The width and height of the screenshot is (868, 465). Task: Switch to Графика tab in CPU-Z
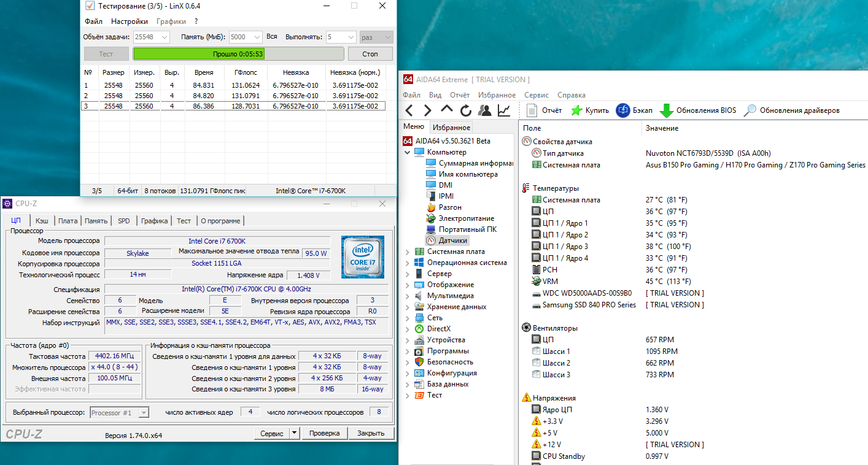pos(155,221)
